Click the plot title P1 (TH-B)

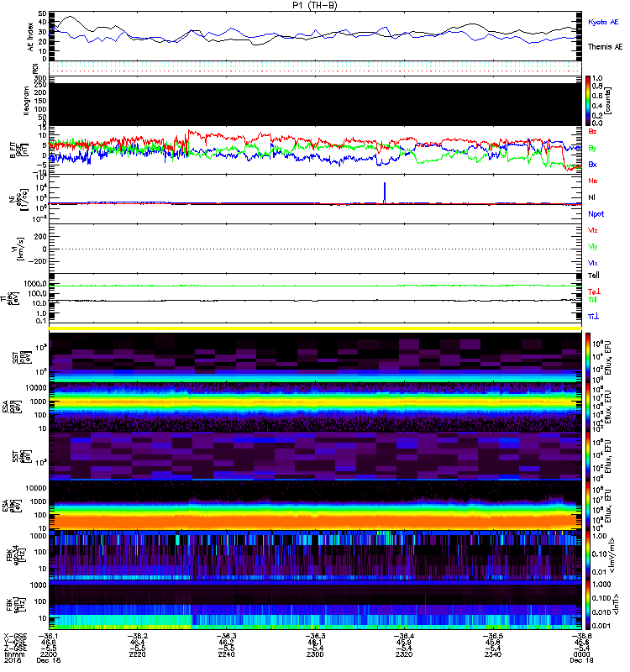[315, 6]
